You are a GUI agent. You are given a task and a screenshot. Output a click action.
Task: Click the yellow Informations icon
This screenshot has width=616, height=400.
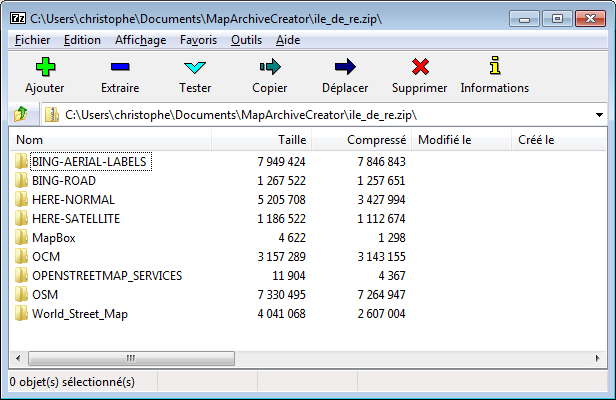point(495,66)
